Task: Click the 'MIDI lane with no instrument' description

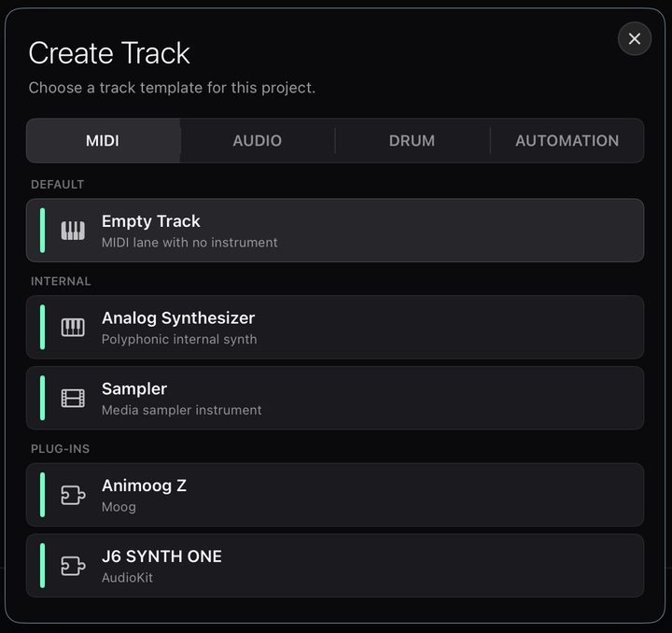Action: [x=189, y=243]
